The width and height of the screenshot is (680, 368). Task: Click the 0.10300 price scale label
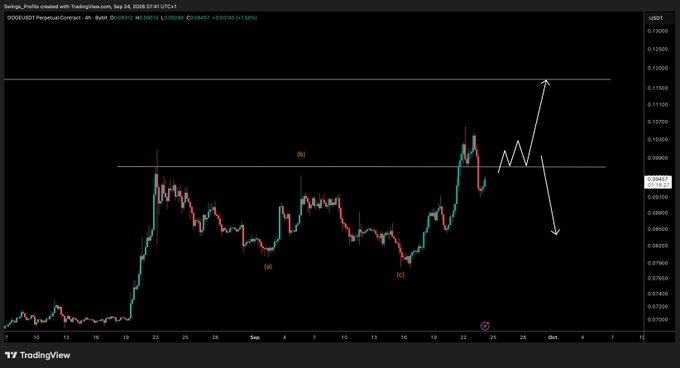coord(657,140)
